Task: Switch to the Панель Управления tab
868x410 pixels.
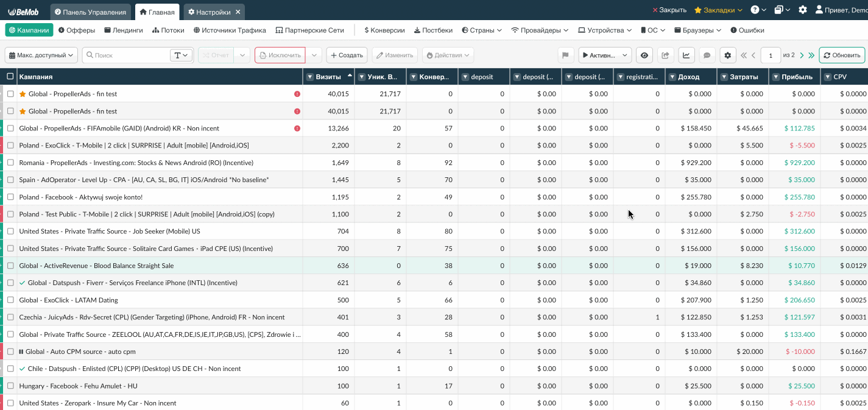Action: 91,12
